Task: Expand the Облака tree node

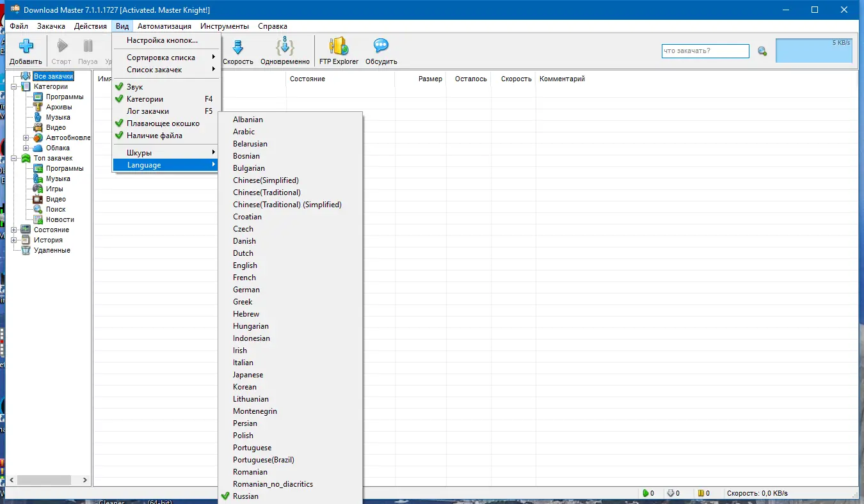Action: tap(26, 148)
